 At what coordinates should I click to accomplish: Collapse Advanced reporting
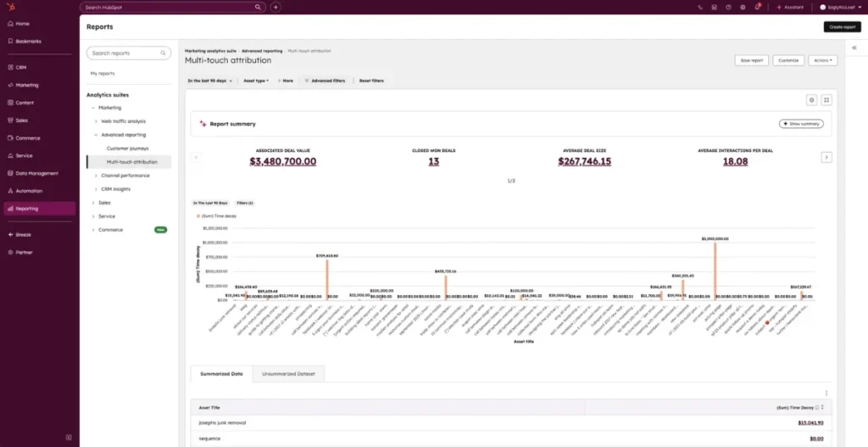tap(96, 135)
